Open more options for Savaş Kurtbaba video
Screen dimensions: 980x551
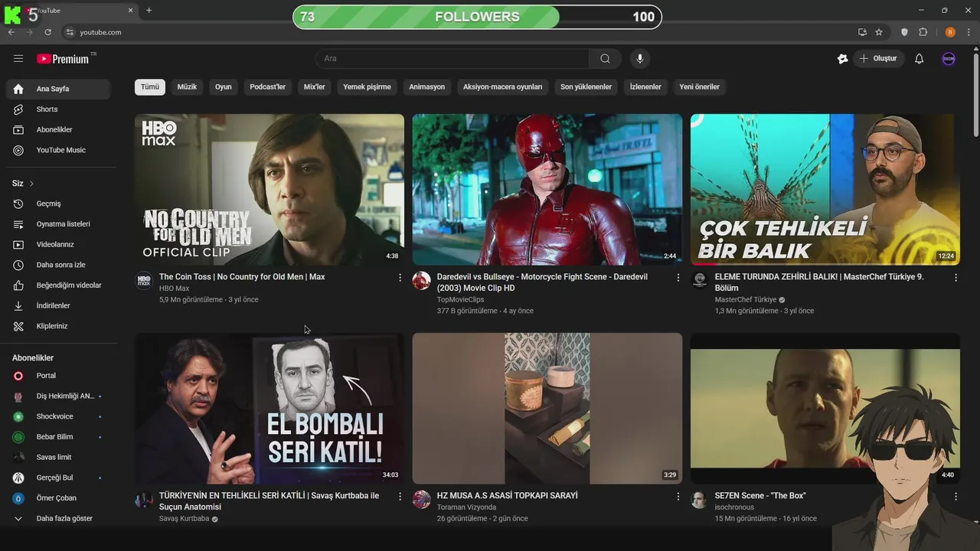(400, 497)
